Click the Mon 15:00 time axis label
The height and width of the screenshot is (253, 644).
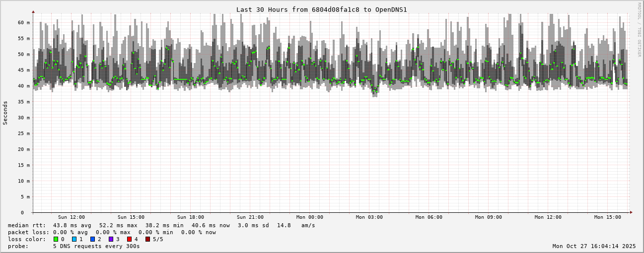607,217
